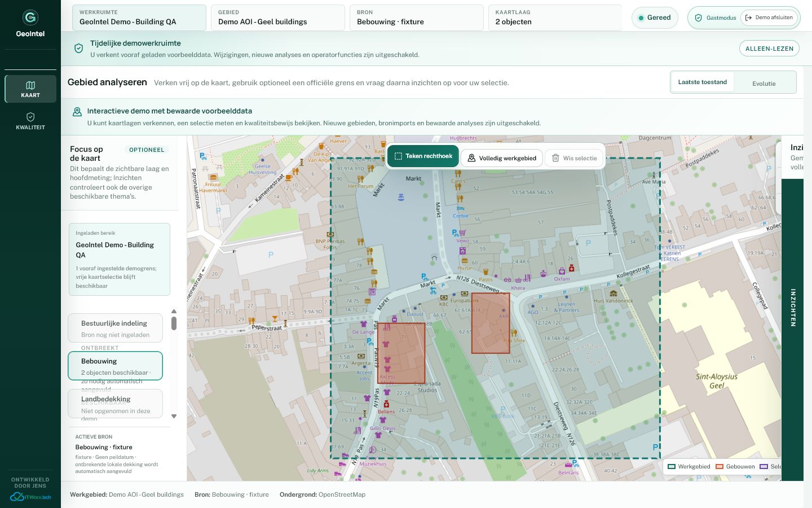Click the dashed rectangle icon in Teken rechthoek
The image size is (812, 508).
pos(398,156)
